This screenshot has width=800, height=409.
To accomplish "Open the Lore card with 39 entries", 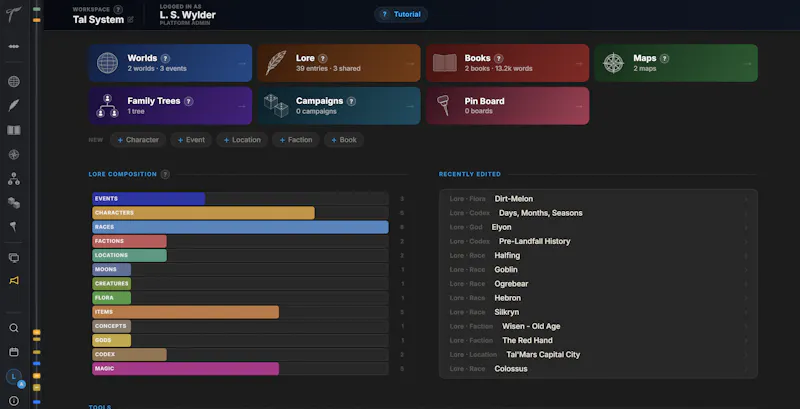I will (x=339, y=63).
